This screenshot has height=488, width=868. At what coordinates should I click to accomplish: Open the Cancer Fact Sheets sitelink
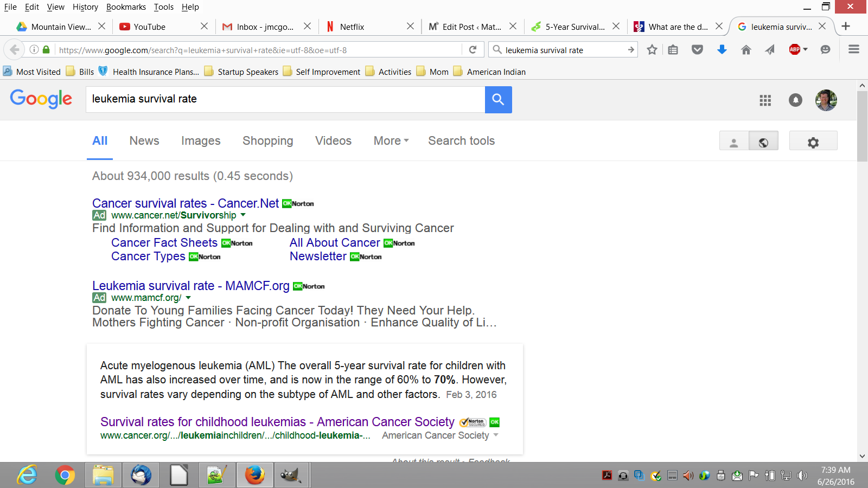[164, 243]
